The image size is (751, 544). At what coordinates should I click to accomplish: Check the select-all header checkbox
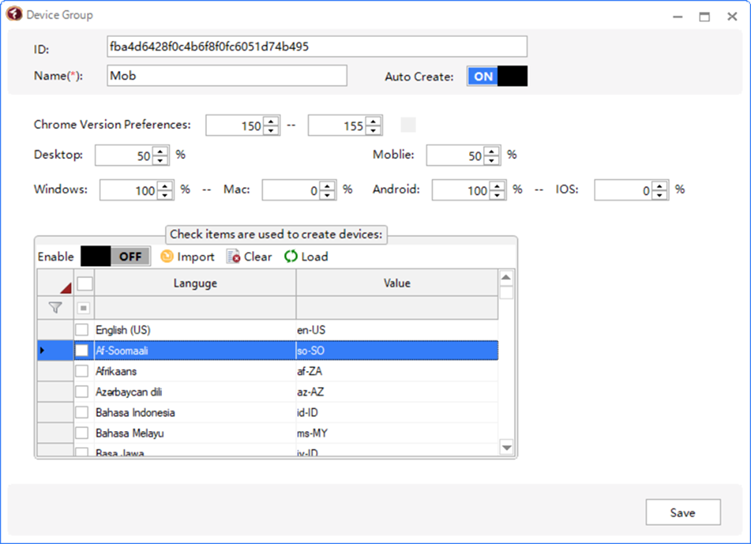(85, 283)
